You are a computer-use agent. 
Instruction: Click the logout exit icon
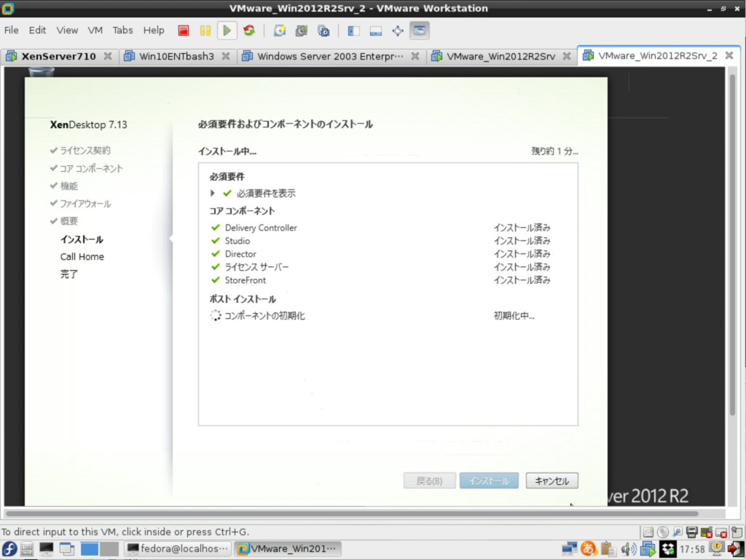[736, 549]
